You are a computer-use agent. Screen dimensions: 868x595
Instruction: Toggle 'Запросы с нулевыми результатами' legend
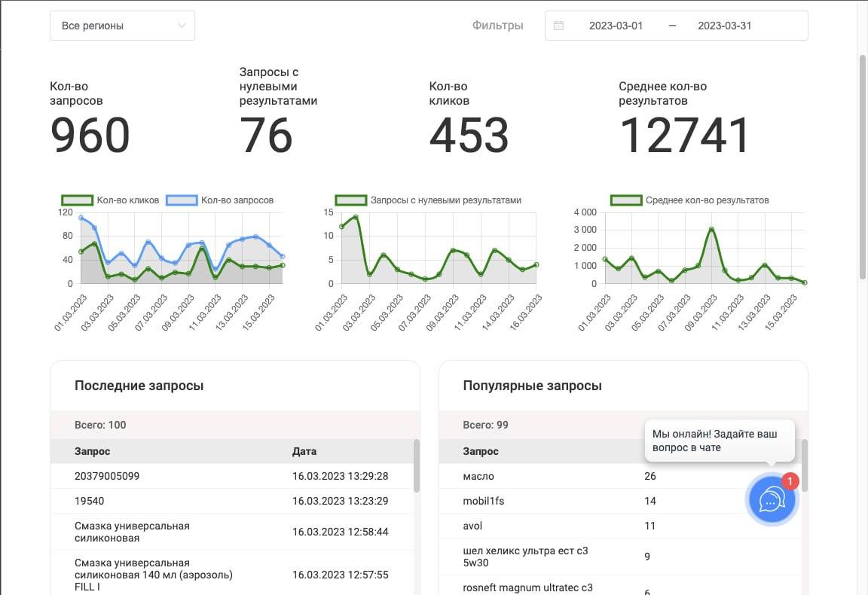[x=428, y=200]
